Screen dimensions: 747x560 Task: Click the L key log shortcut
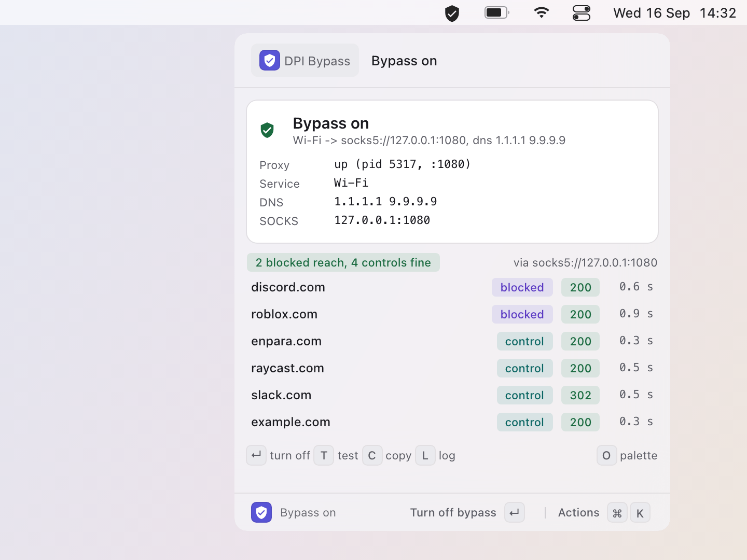[x=425, y=455]
